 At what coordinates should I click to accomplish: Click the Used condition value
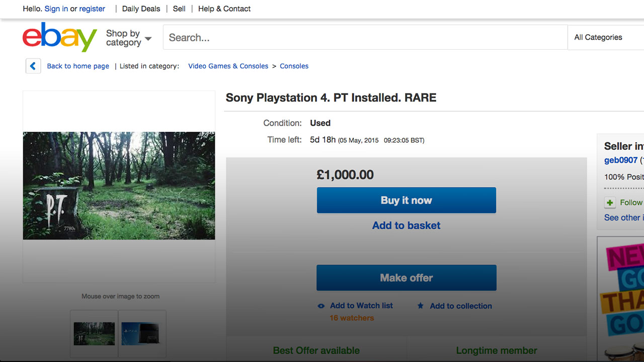point(320,123)
